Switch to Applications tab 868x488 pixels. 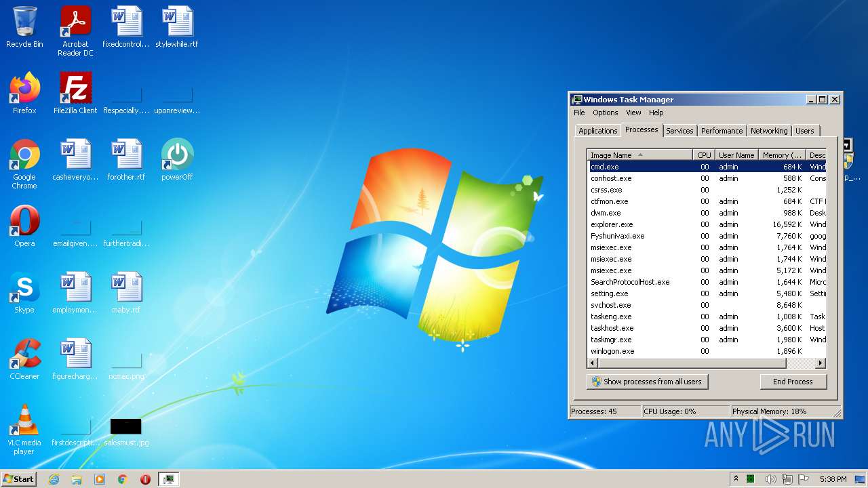tap(597, 131)
